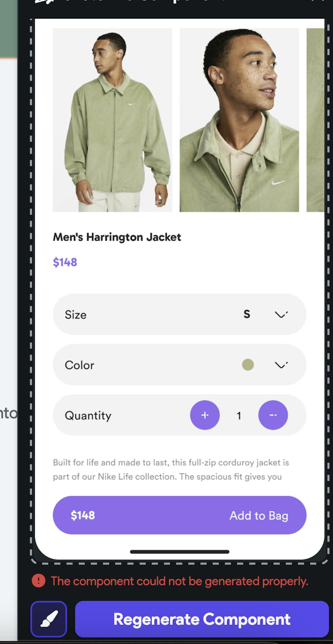Screen dimensions: 333x644
Task: Click the red error exclamation icon
Action: coord(39,581)
